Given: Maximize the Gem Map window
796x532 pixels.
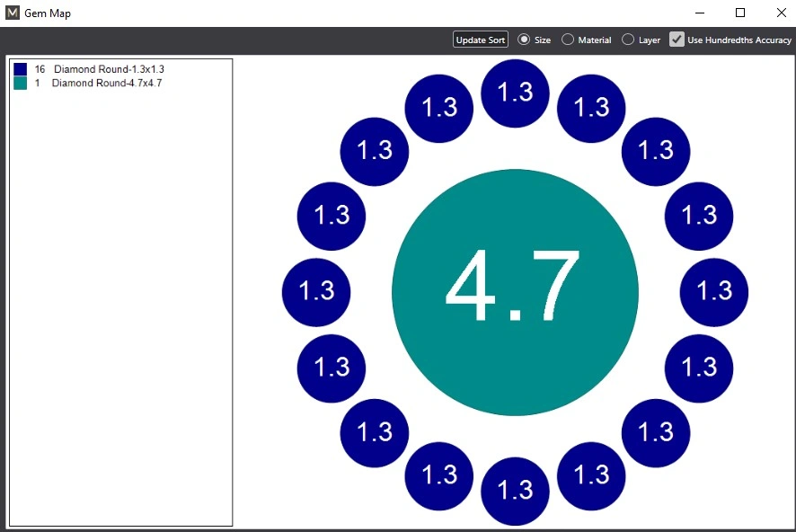Looking at the screenshot, I should (740, 13).
